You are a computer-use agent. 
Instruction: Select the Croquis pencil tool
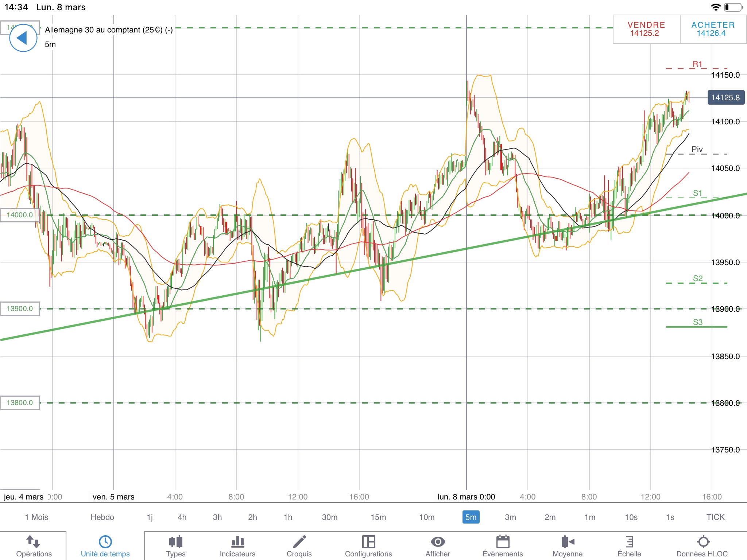click(299, 542)
